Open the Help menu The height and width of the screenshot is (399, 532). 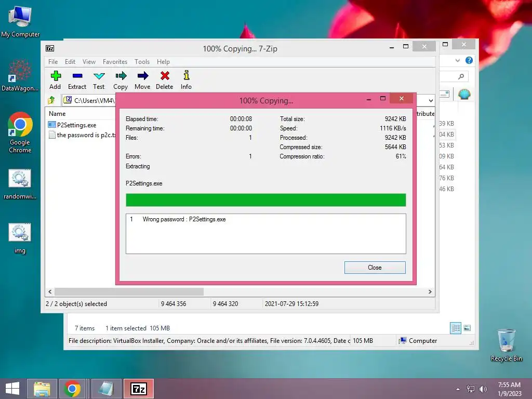coord(163,62)
